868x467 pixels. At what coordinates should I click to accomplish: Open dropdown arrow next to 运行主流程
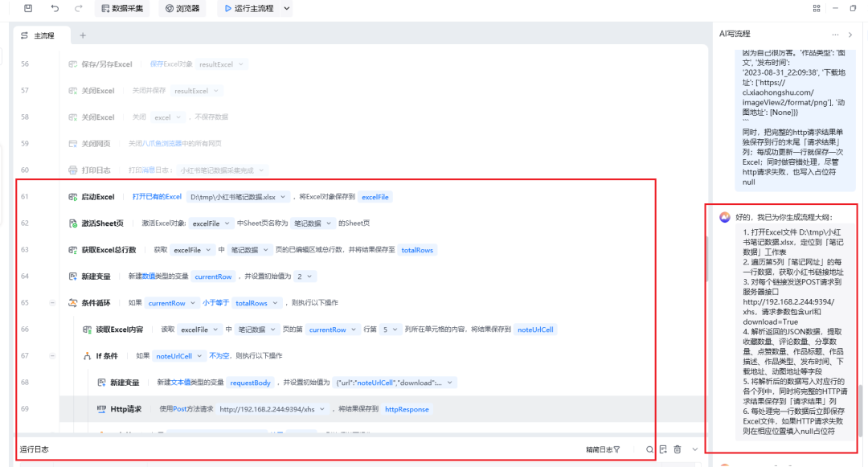pos(287,9)
